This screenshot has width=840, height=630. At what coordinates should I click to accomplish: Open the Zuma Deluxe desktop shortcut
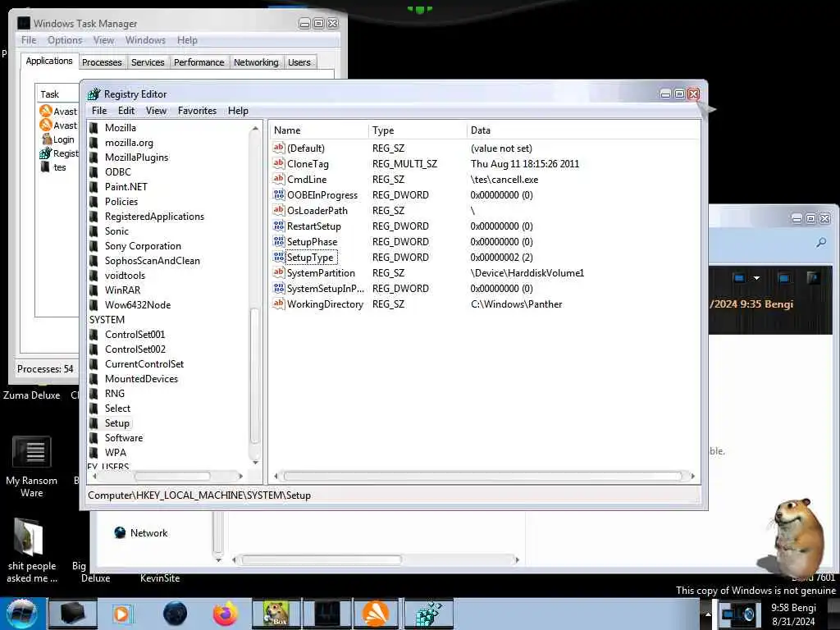pos(32,395)
